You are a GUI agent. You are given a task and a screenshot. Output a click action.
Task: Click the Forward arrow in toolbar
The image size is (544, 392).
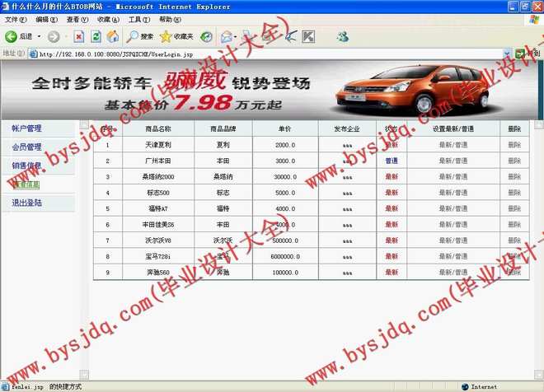pyautogui.click(x=54, y=36)
